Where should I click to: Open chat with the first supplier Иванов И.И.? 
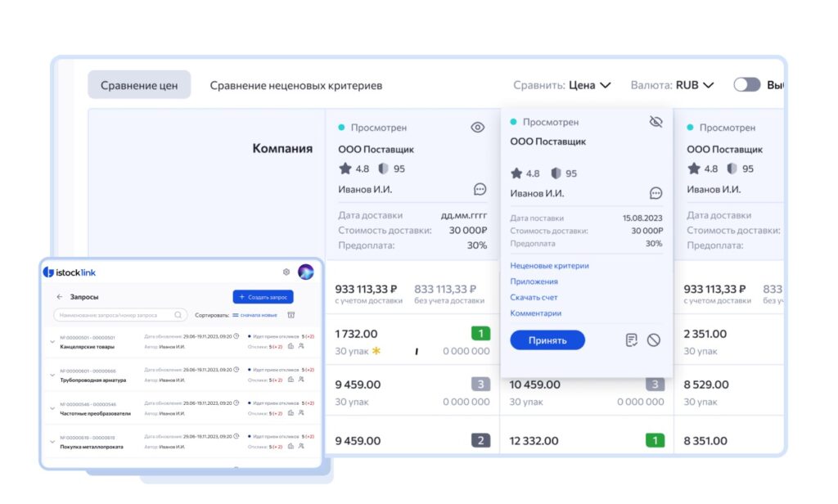pos(480,189)
